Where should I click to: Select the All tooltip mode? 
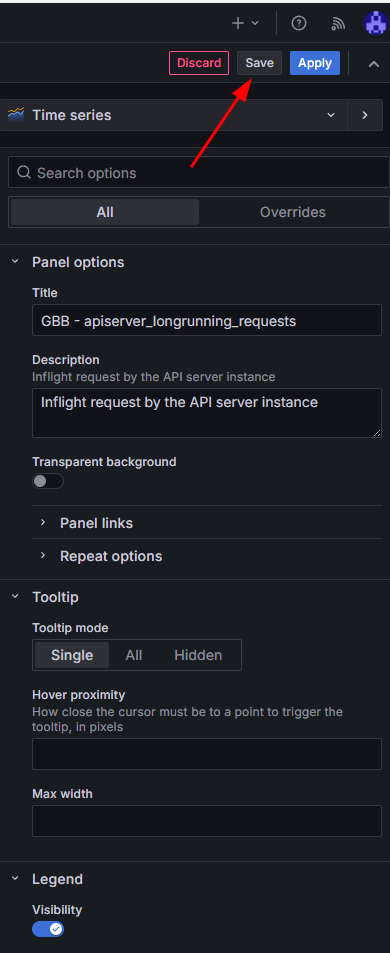click(134, 655)
